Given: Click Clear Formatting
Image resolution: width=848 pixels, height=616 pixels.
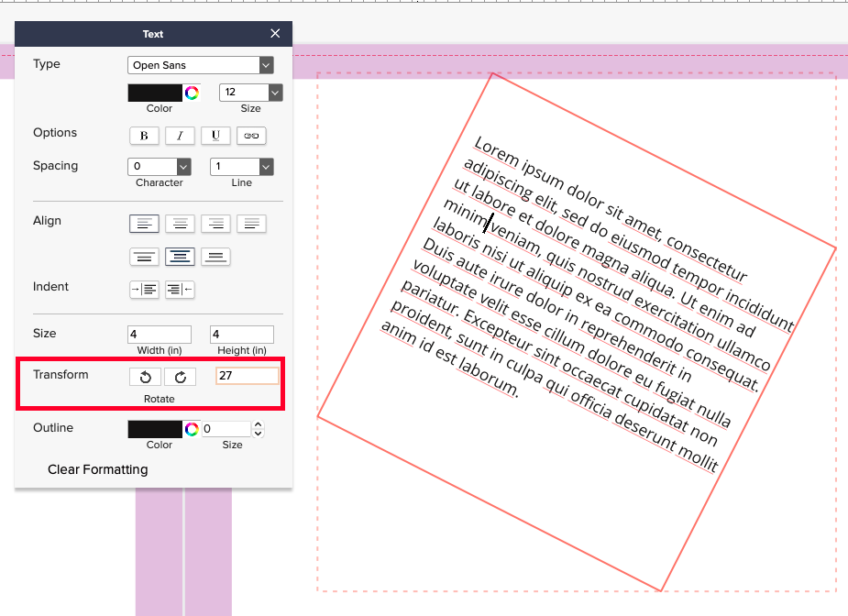Looking at the screenshot, I should (97, 469).
